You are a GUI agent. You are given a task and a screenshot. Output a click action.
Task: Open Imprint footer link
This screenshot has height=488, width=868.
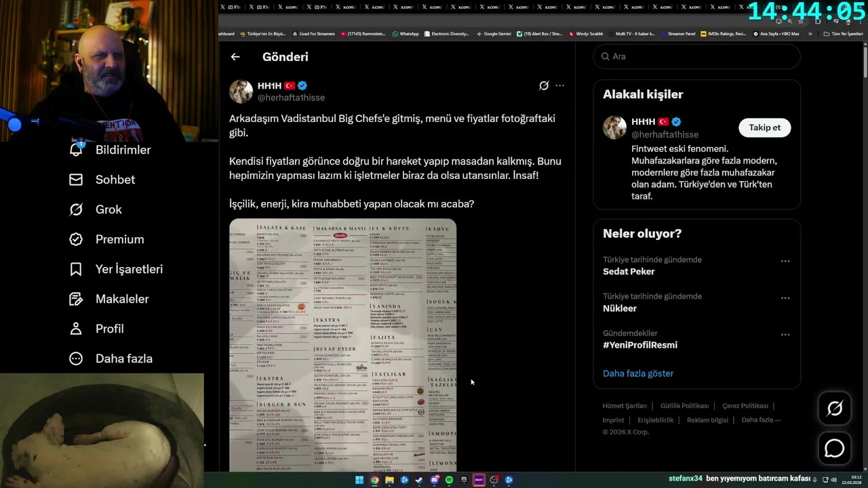point(613,420)
